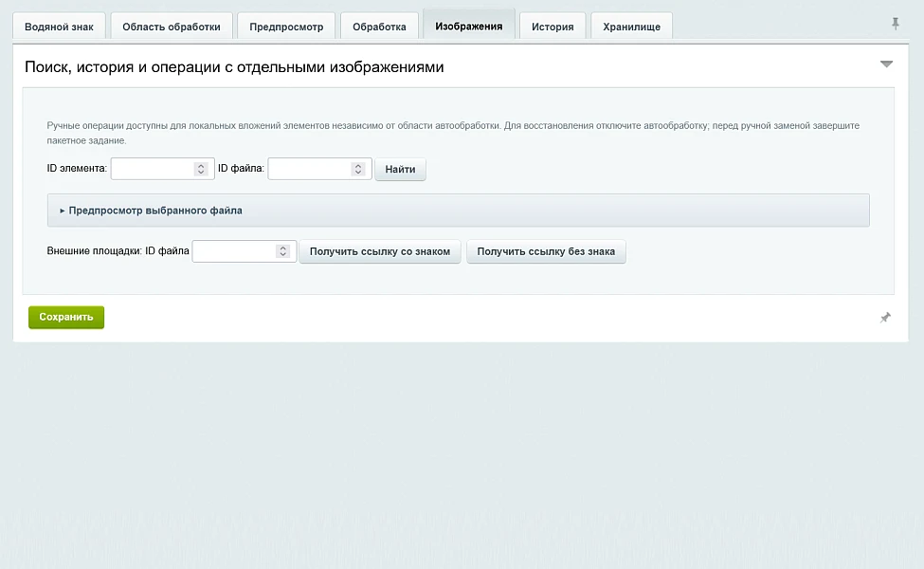Switch to the Область обработки tab
This screenshot has width=924, height=569.
(x=172, y=27)
